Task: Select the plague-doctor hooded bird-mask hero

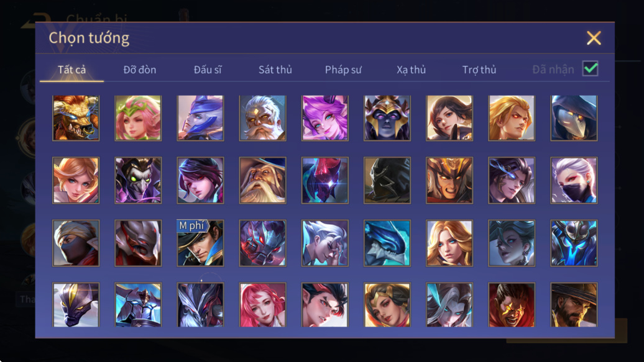Action: (x=574, y=118)
